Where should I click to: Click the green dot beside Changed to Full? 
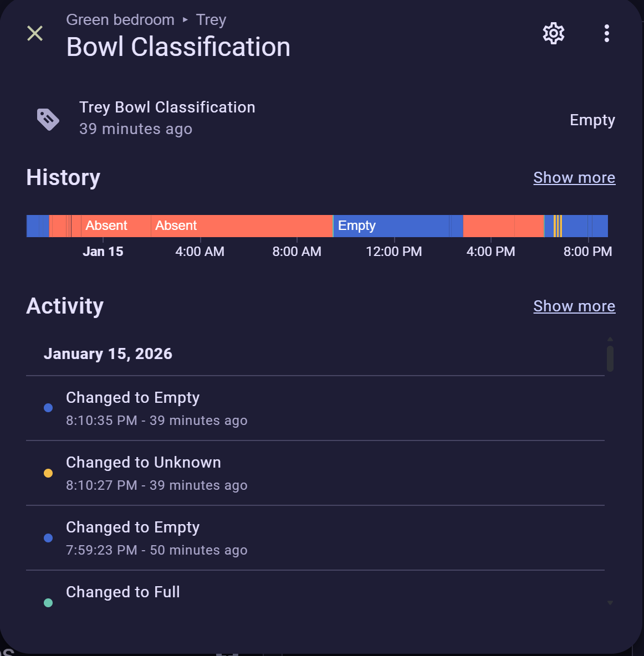click(48, 603)
